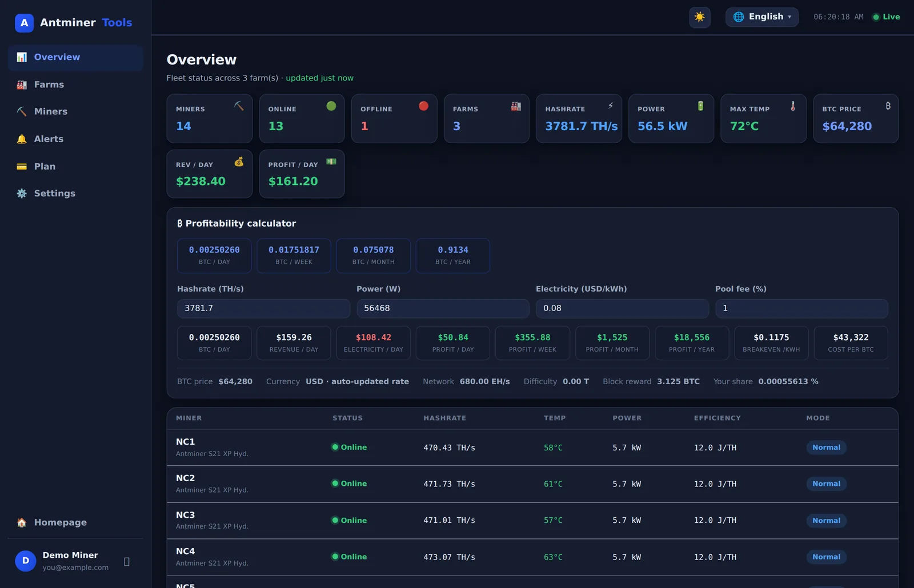Click the 0.01751817 BTC / WEEK tile

294,256
